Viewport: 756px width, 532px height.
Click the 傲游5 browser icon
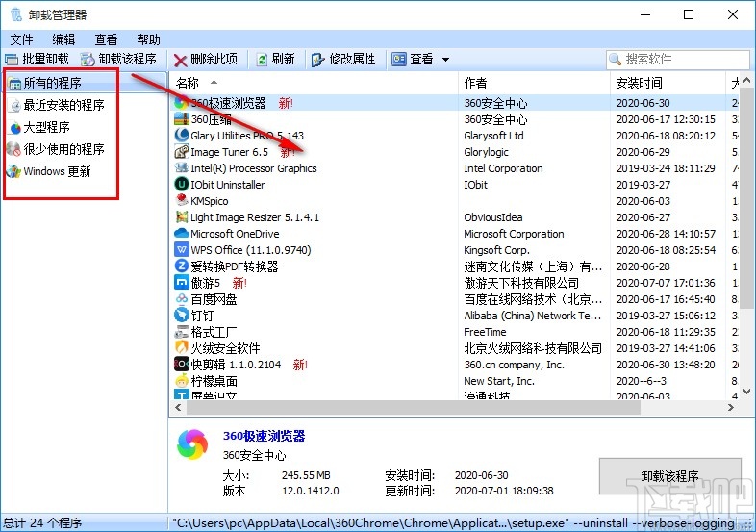[182, 283]
